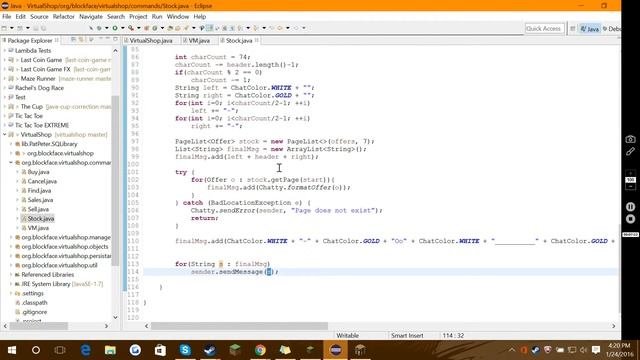The width and height of the screenshot is (640, 360).
Task: Switch to the VM.java editor tab
Action: pos(198,40)
